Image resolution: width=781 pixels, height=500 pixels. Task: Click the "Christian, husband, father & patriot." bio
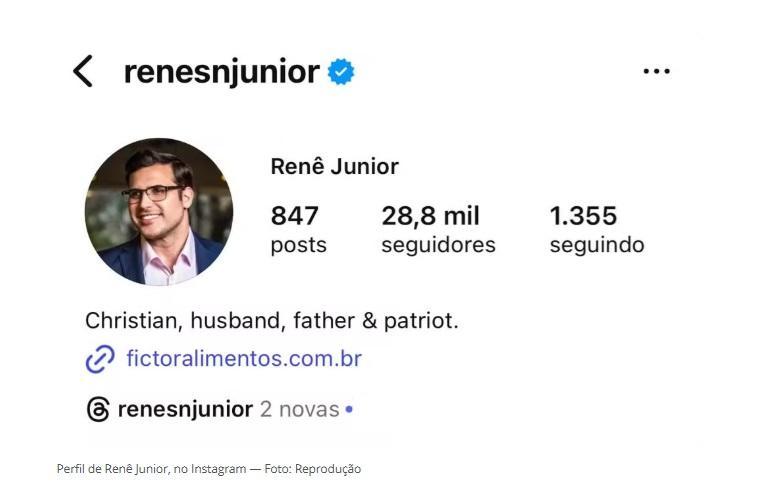[x=272, y=321]
